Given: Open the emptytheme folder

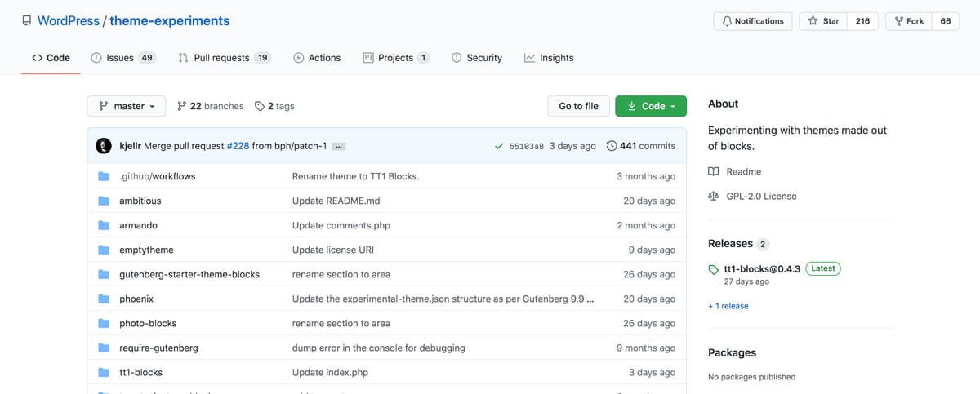Looking at the screenshot, I should click(x=146, y=250).
